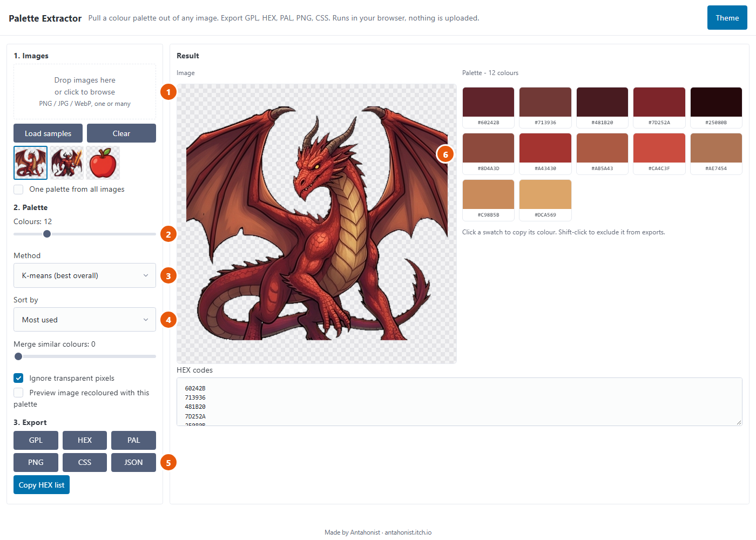Select the red dragon sample thumbnail

point(31,163)
